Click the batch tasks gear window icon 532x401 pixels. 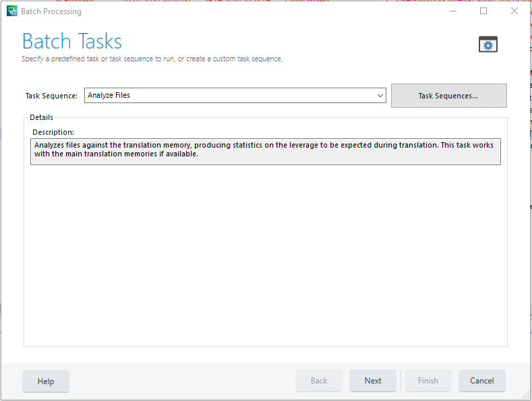488,44
